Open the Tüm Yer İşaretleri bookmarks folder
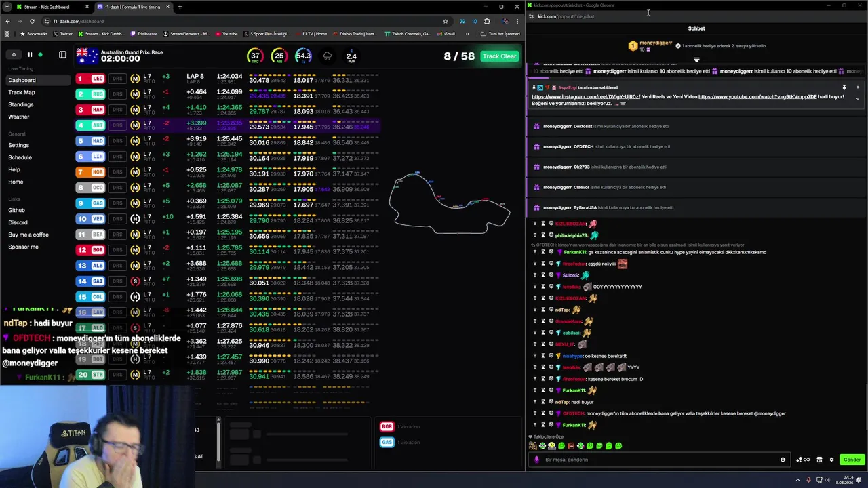This screenshot has height=488, width=868. (500, 34)
